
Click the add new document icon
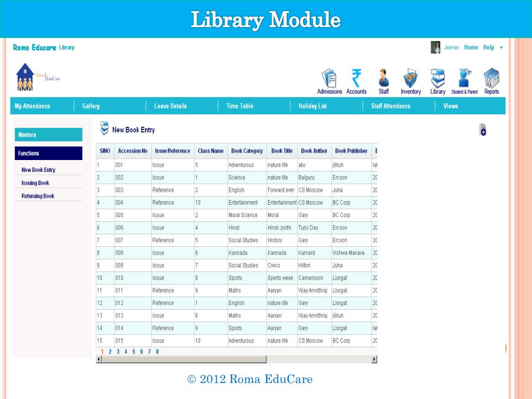(483, 129)
